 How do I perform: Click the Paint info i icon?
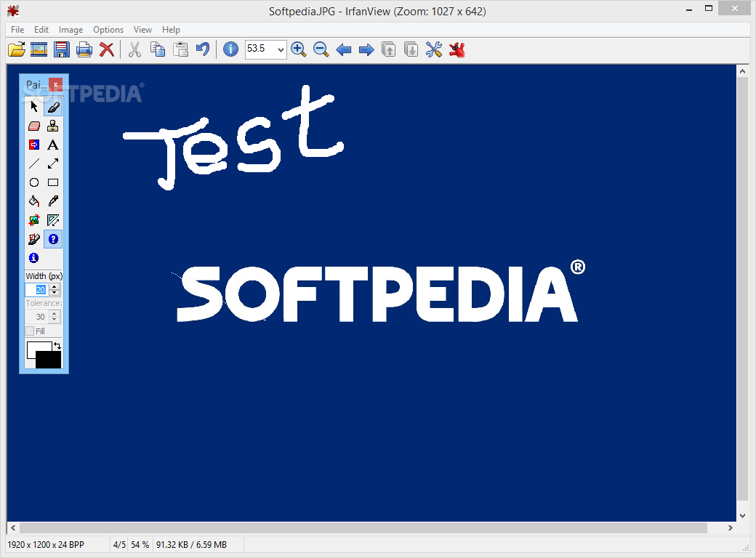tap(33, 258)
